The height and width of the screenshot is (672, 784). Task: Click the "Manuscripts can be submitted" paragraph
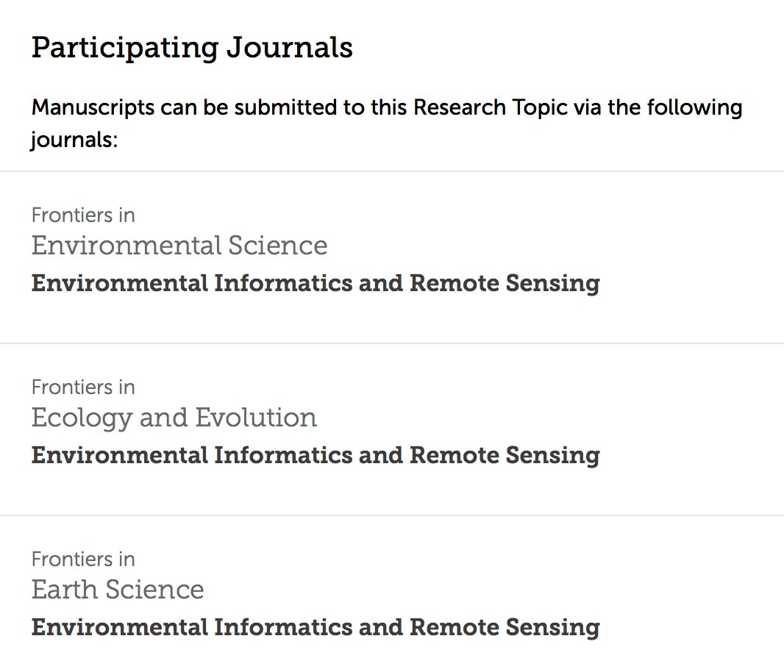pyautogui.click(x=387, y=124)
